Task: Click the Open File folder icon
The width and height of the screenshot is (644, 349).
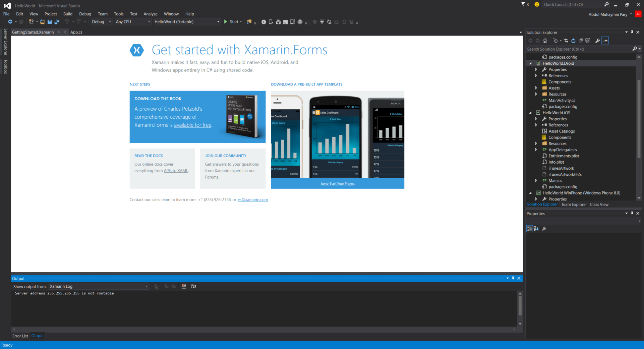Action: click(42, 22)
